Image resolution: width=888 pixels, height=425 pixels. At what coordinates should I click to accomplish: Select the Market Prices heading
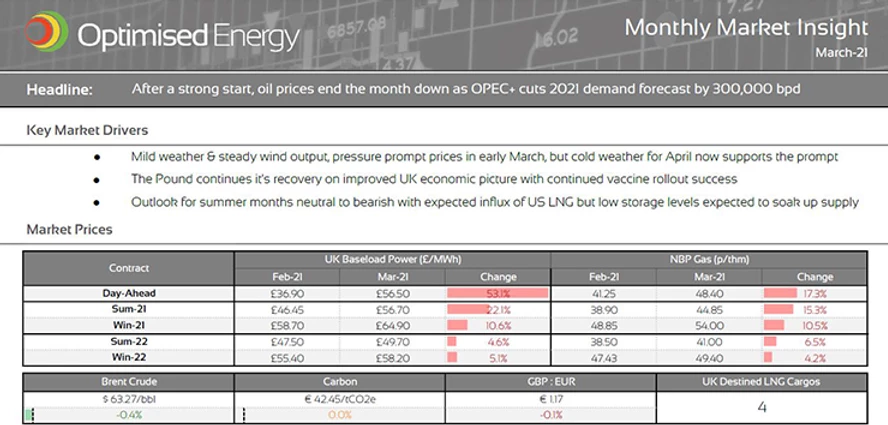point(69,229)
